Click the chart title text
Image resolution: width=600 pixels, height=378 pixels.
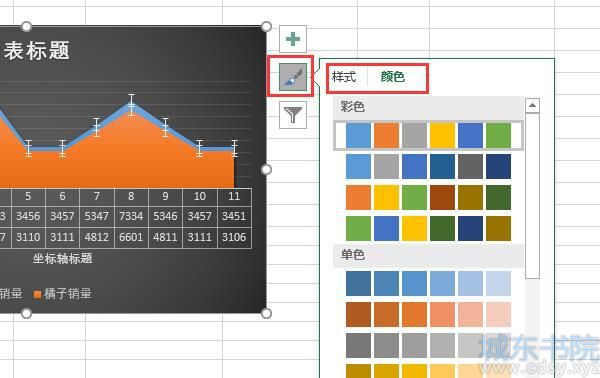(36, 51)
